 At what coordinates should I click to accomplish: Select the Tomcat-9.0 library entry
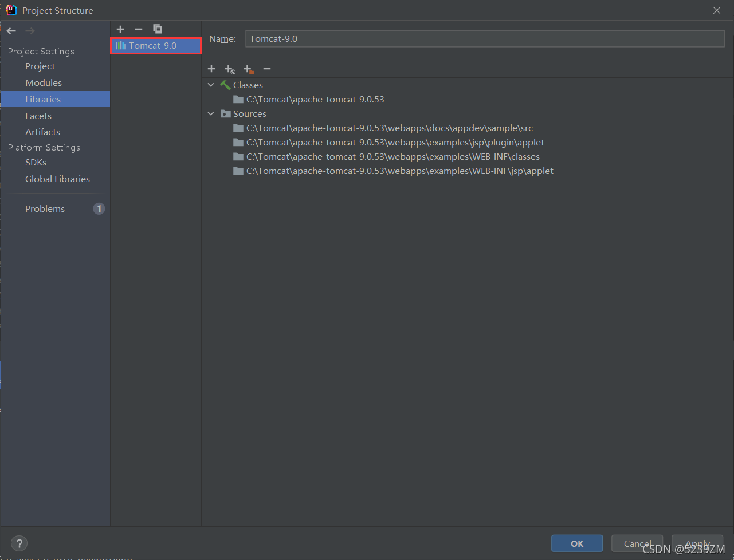[x=156, y=45]
